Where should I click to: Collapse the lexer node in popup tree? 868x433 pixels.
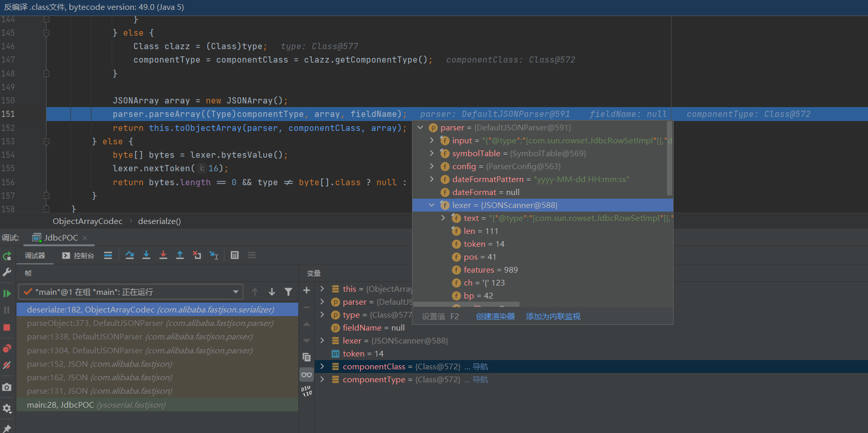click(432, 205)
